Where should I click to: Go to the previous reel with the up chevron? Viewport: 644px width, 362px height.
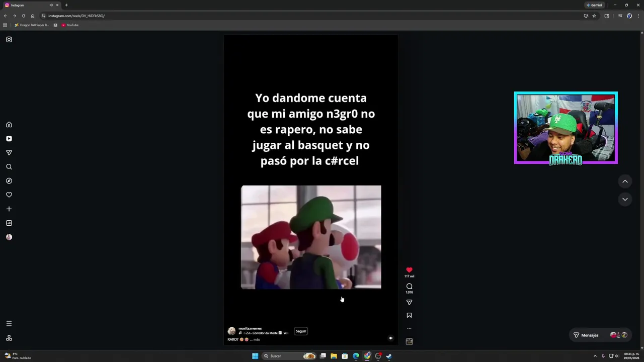(625, 182)
